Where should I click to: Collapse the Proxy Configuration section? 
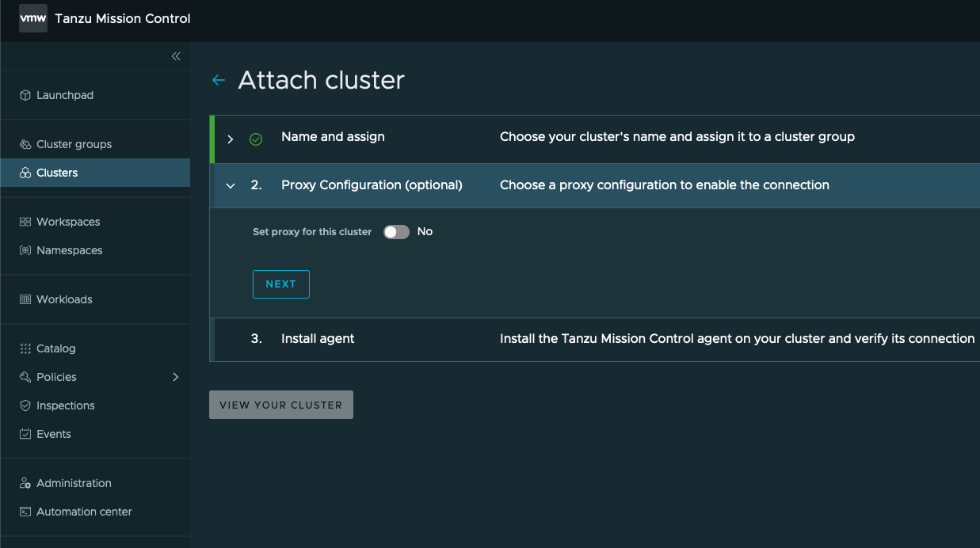tap(230, 185)
